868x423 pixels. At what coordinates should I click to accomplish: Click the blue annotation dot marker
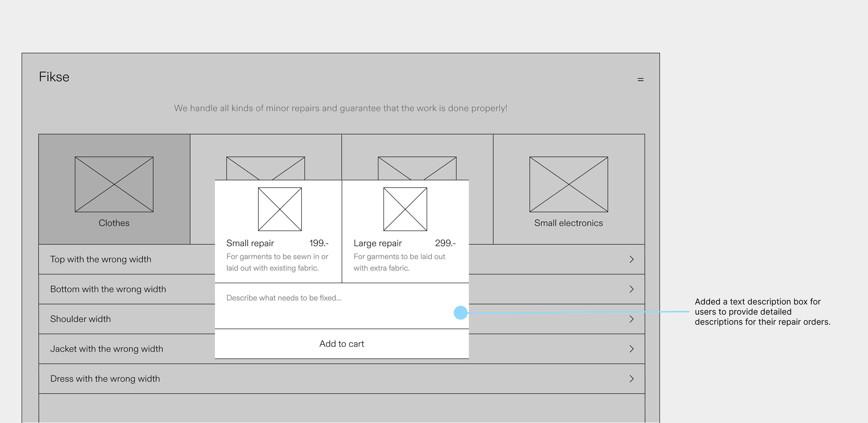[x=460, y=313]
